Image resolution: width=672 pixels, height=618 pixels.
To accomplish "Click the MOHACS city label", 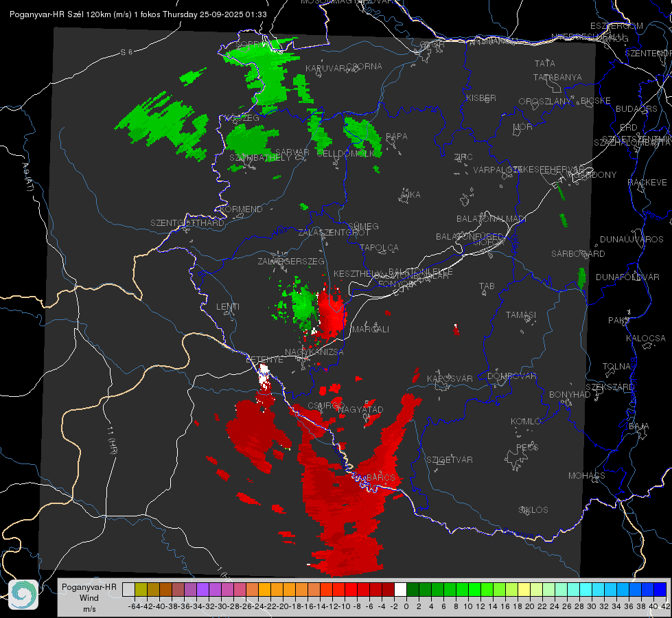I will pos(587,476).
